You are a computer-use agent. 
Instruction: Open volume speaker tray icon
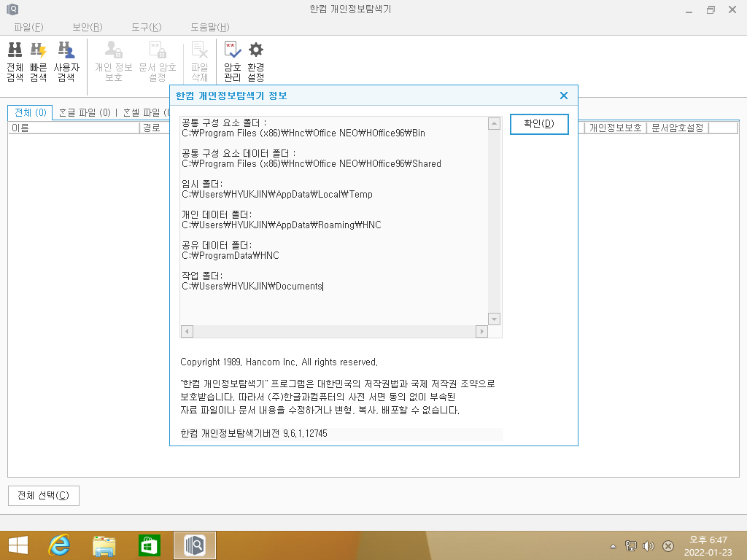(x=649, y=546)
